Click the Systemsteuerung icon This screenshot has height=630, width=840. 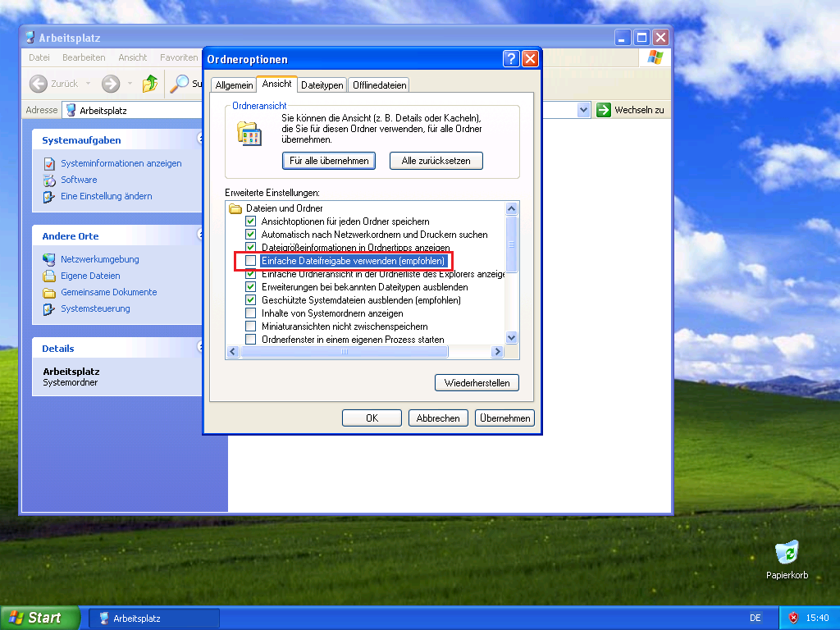point(49,309)
